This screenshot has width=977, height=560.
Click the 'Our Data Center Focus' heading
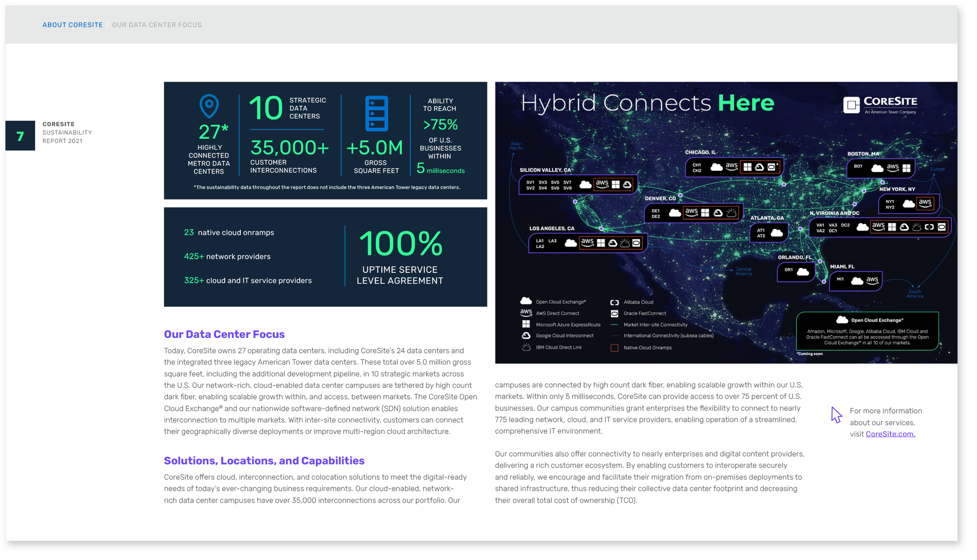pos(224,334)
